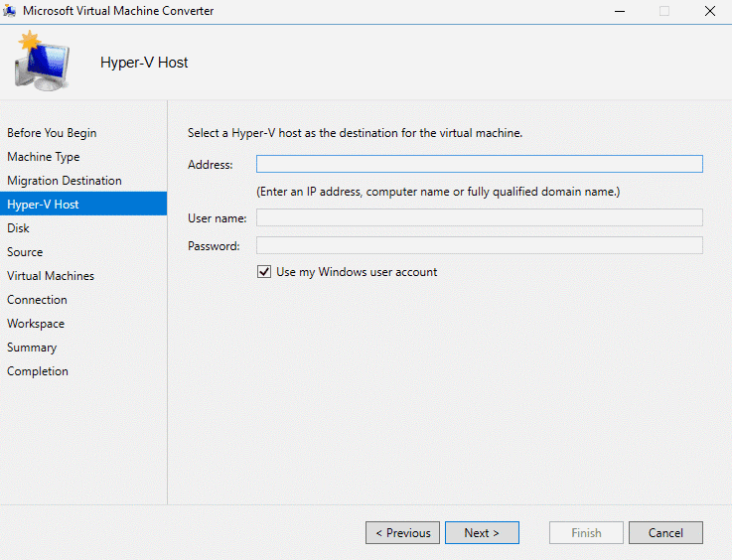Minimize the converter window

coord(619,11)
